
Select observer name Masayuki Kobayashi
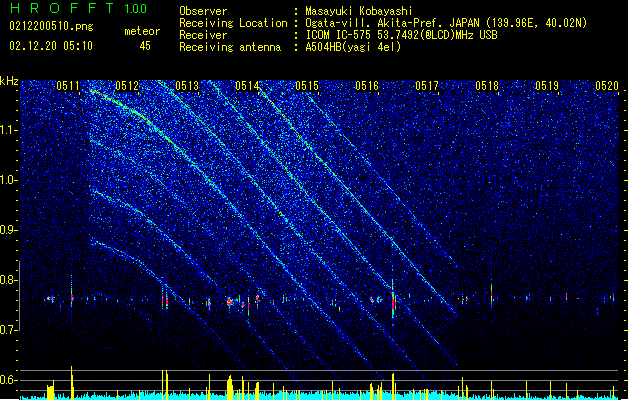point(359,11)
